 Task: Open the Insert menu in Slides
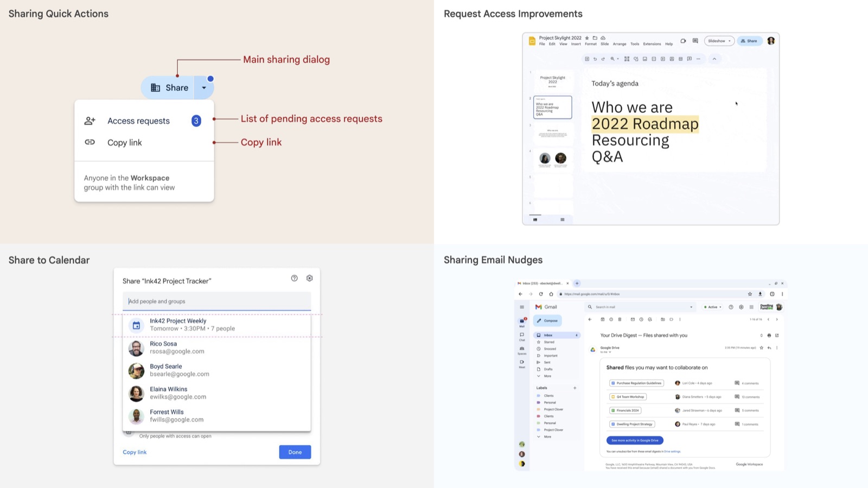(x=576, y=44)
